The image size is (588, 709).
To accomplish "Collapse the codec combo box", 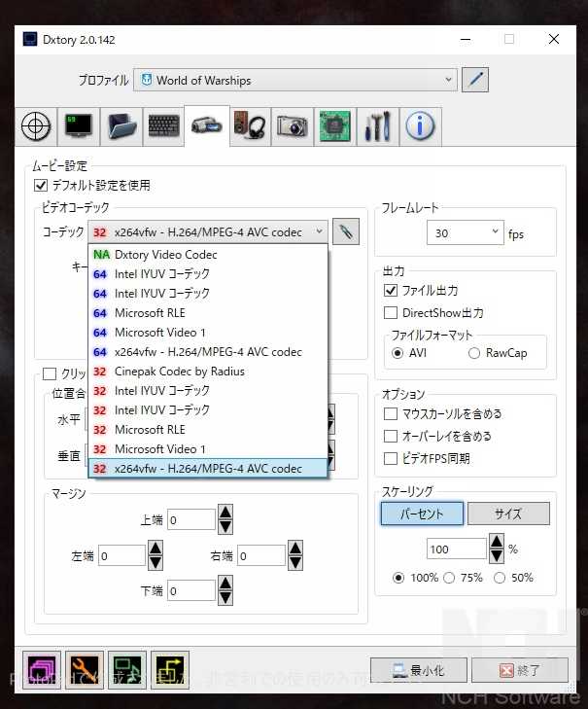I will click(x=207, y=232).
